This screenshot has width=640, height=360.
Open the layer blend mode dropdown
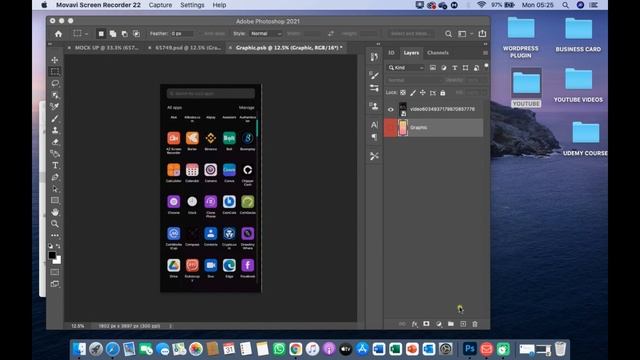(x=414, y=80)
